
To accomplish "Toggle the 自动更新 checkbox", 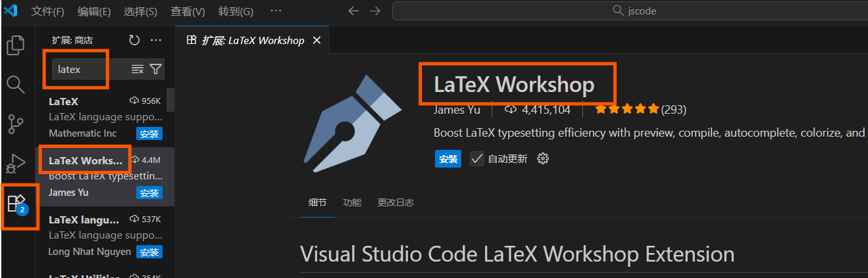I will point(477,159).
